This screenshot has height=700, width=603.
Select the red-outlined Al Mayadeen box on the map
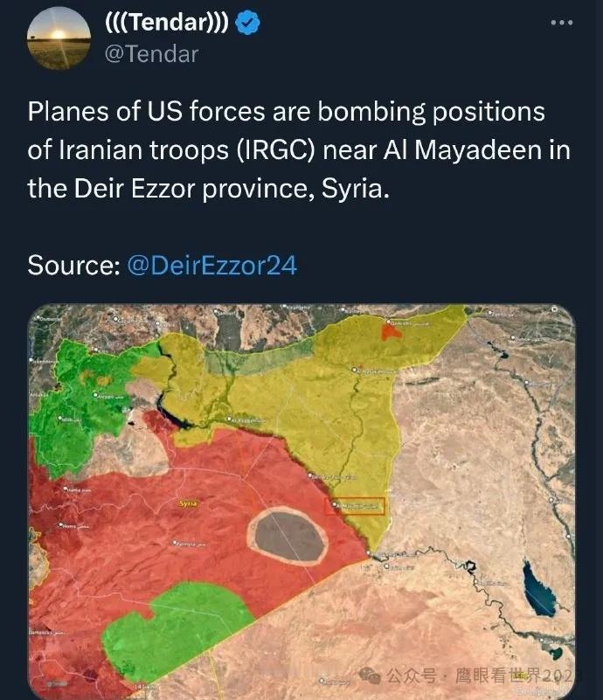click(x=356, y=506)
